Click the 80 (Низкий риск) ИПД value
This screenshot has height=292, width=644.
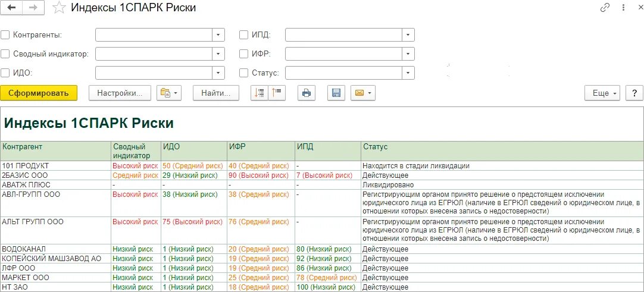click(x=324, y=249)
